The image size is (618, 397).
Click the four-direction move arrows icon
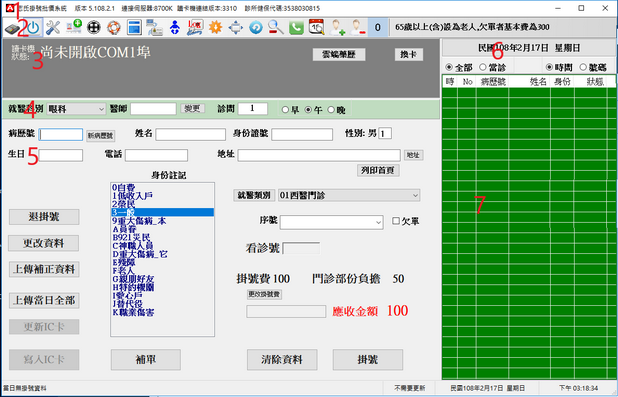(x=235, y=27)
